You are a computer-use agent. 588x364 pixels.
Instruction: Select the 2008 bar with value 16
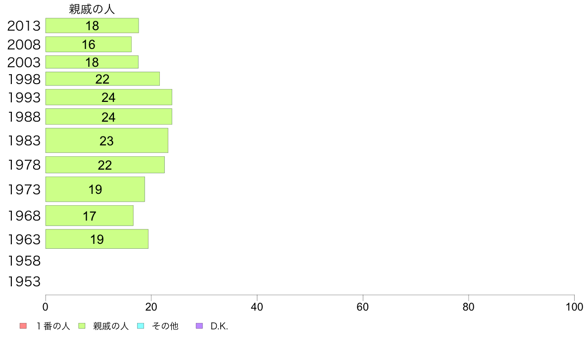click(89, 45)
